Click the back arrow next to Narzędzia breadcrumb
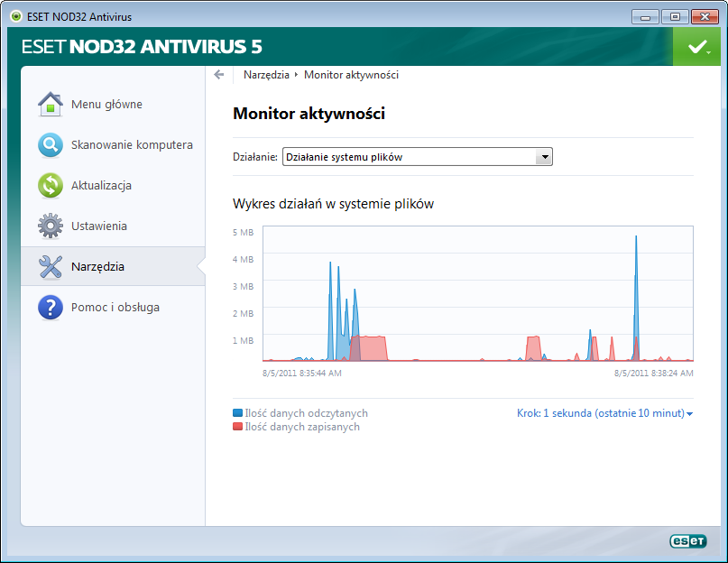The image size is (728, 563). pos(218,75)
